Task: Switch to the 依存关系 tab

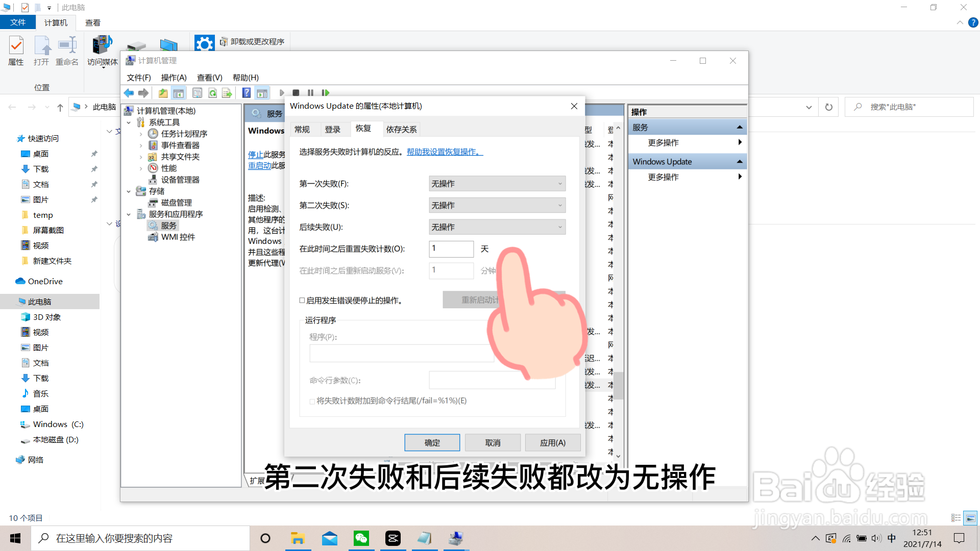Action: point(401,129)
